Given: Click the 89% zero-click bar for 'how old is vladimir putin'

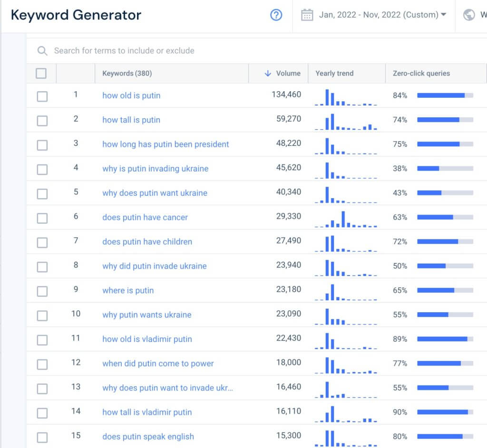Looking at the screenshot, I should coord(445,339).
